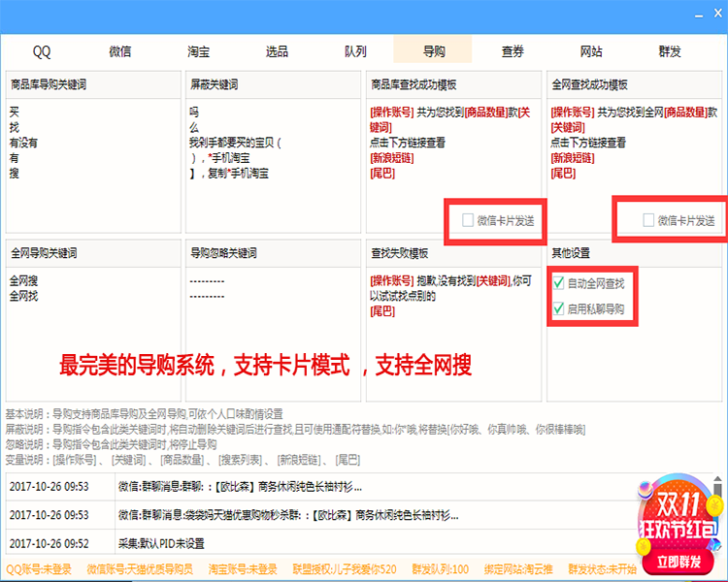Click inside the 屏蔽关键词 text area
728x582 pixels.
(x=273, y=166)
